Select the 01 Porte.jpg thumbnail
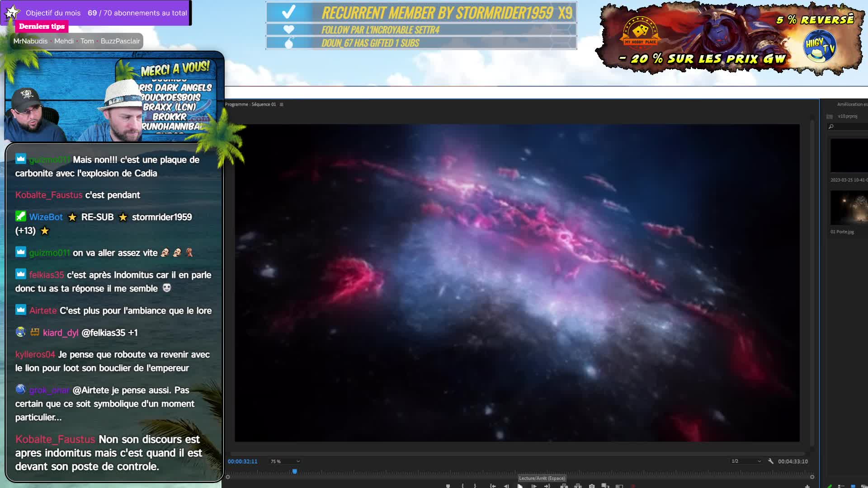Screen dimensions: 868x488 849,207
